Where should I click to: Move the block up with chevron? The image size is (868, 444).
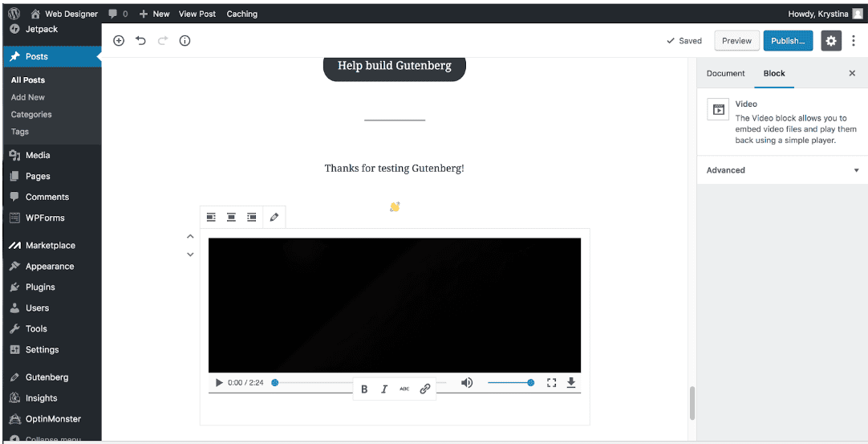pyautogui.click(x=190, y=236)
